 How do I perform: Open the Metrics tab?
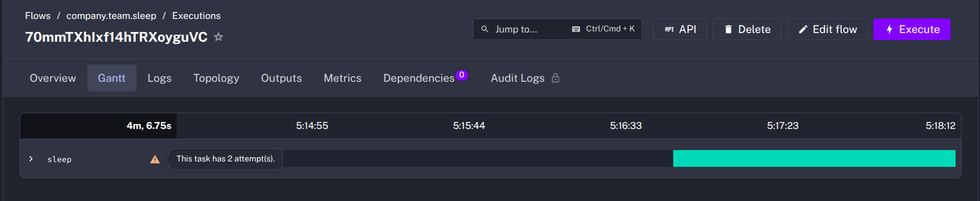click(x=343, y=78)
